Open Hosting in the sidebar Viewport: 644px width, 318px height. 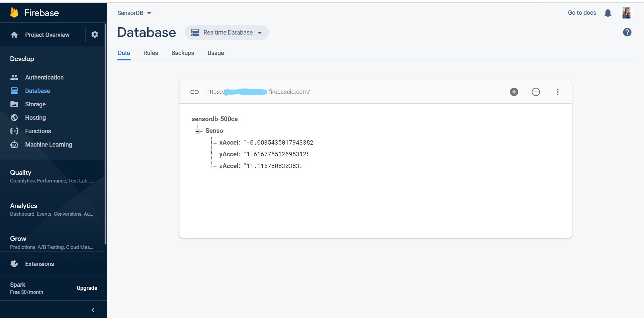click(x=35, y=118)
